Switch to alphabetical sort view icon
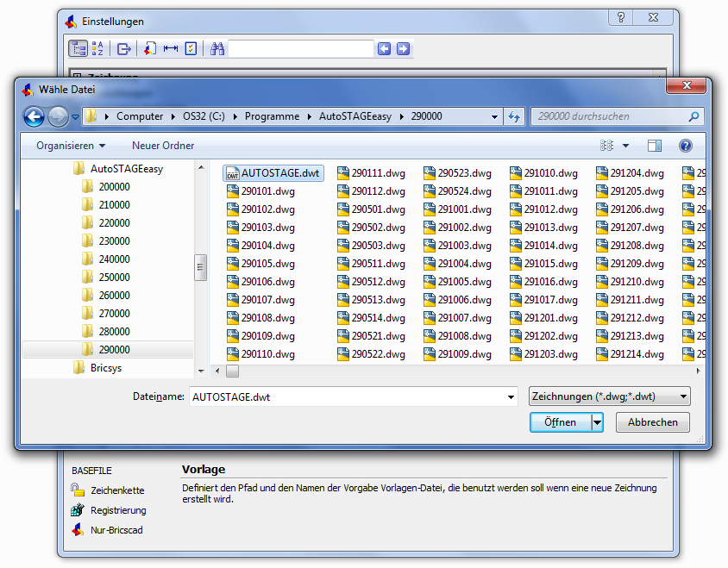Screen dimensions: 728x568 tap(97, 49)
